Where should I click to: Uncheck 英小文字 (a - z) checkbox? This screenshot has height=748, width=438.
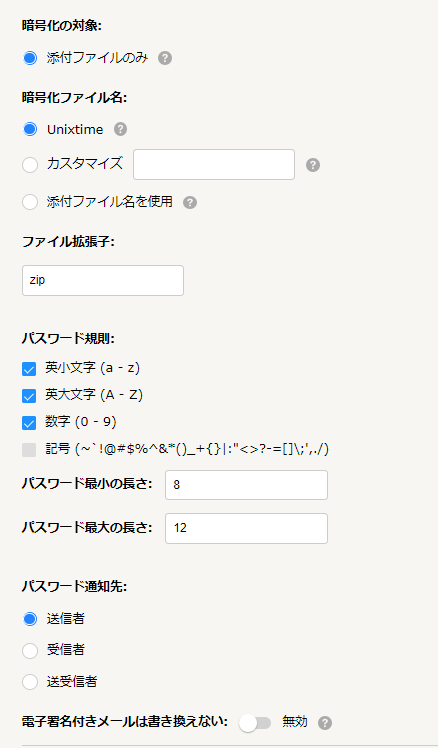pyautogui.click(x=29, y=369)
